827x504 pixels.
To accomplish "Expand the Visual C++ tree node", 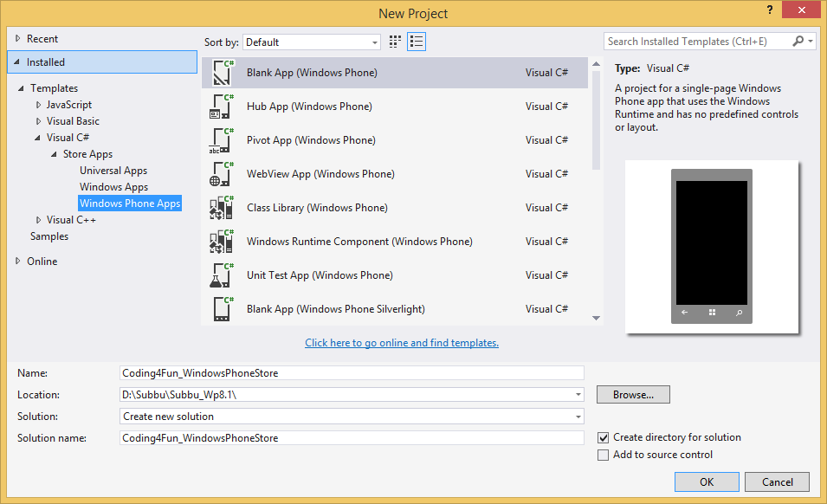I will (x=39, y=219).
